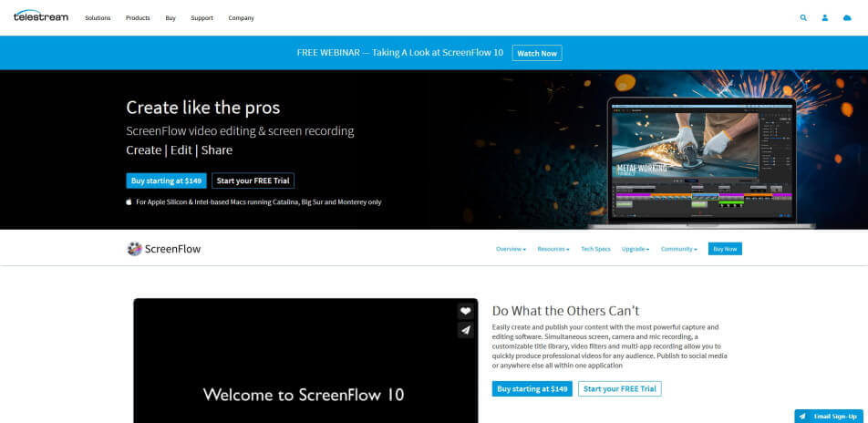This screenshot has width=868, height=423.
Task: Click lower Buy starting at $149 button
Action: click(532, 388)
